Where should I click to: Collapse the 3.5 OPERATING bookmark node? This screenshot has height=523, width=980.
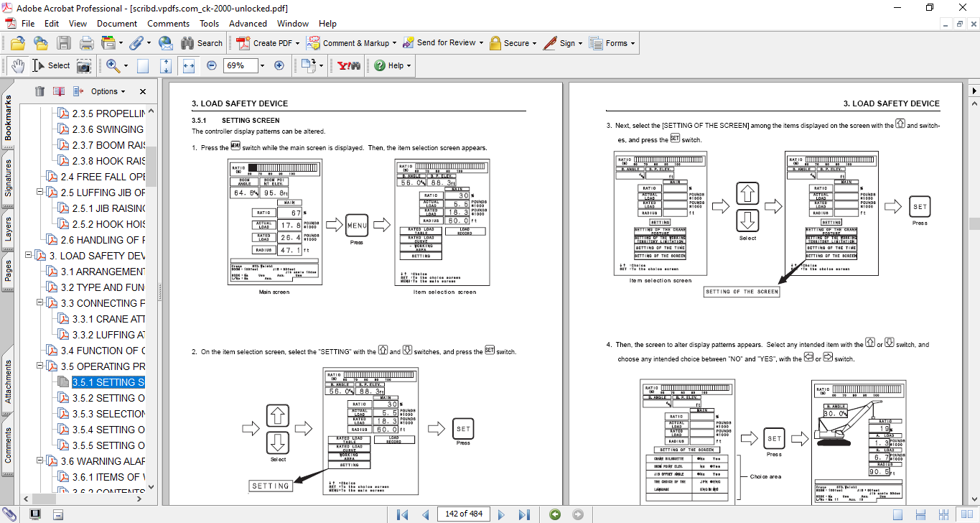(x=40, y=366)
